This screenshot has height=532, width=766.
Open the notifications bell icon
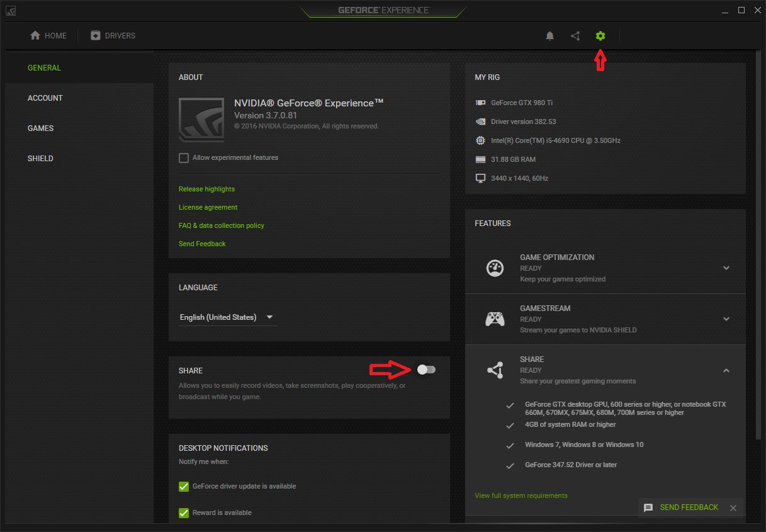pos(549,36)
